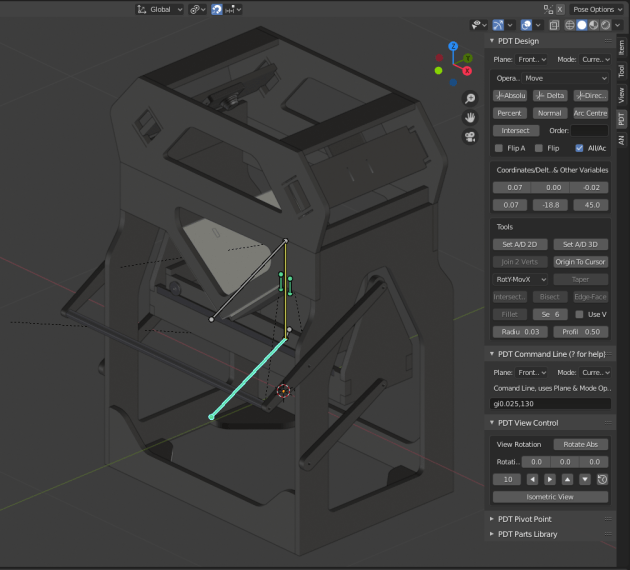Enable the Use V checkbox
Screen dimensions: 630x570
tap(579, 314)
